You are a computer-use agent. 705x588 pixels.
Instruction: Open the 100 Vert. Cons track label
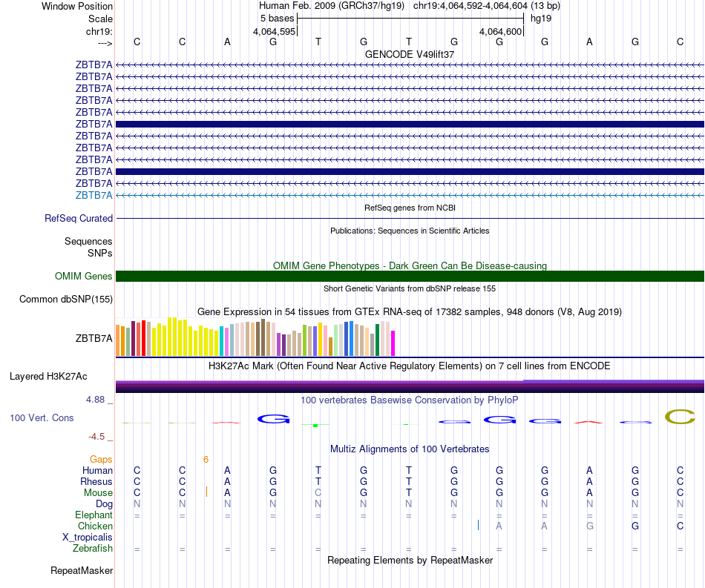[x=42, y=417]
